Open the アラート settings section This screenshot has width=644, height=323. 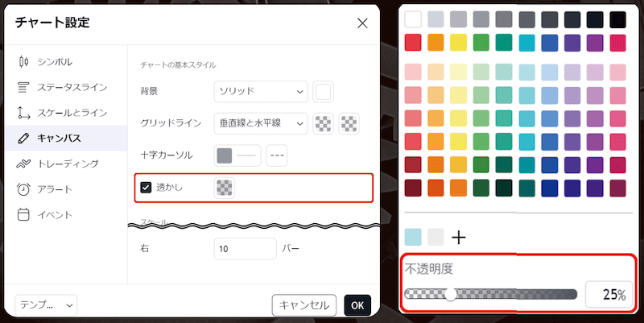66,189
